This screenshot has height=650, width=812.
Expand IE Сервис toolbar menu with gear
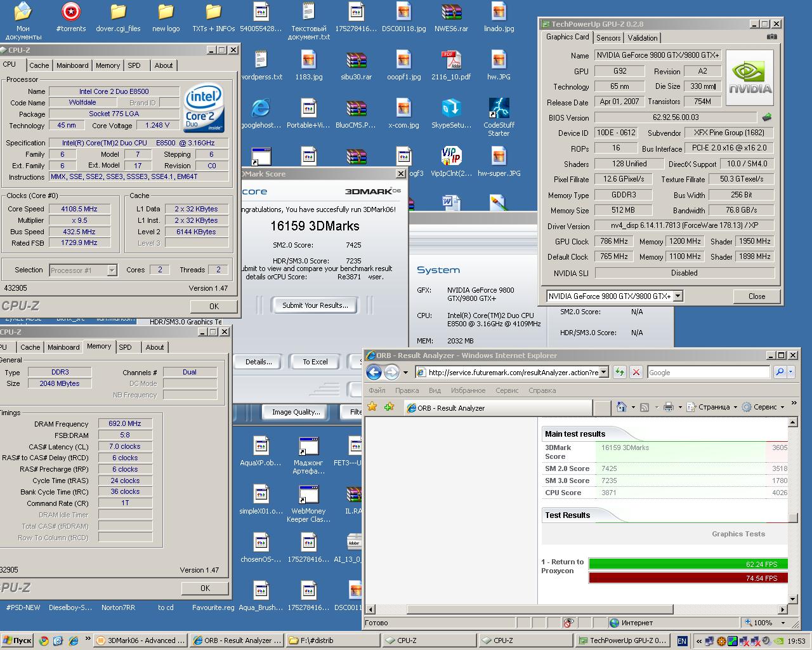click(x=763, y=407)
